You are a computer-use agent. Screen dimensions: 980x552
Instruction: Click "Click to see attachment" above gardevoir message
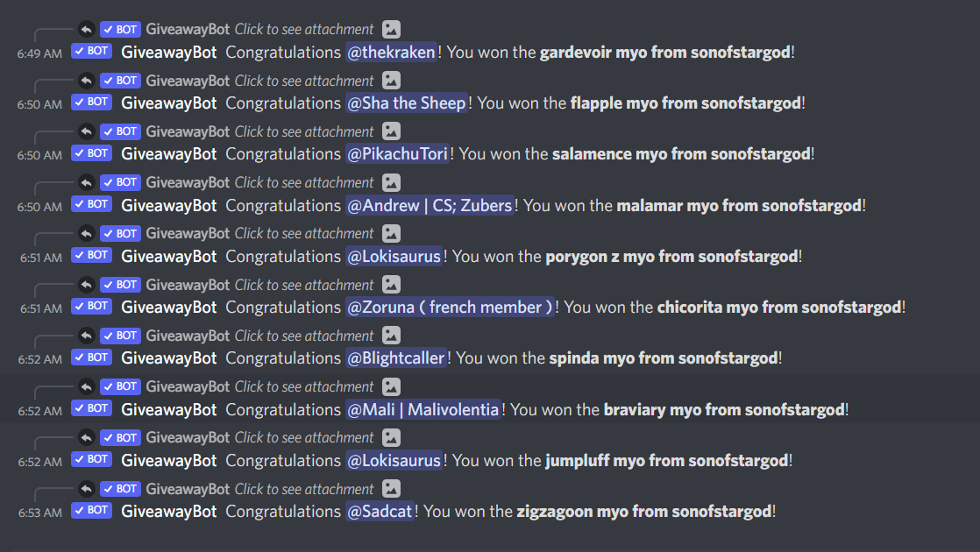pyautogui.click(x=304, y=30)
